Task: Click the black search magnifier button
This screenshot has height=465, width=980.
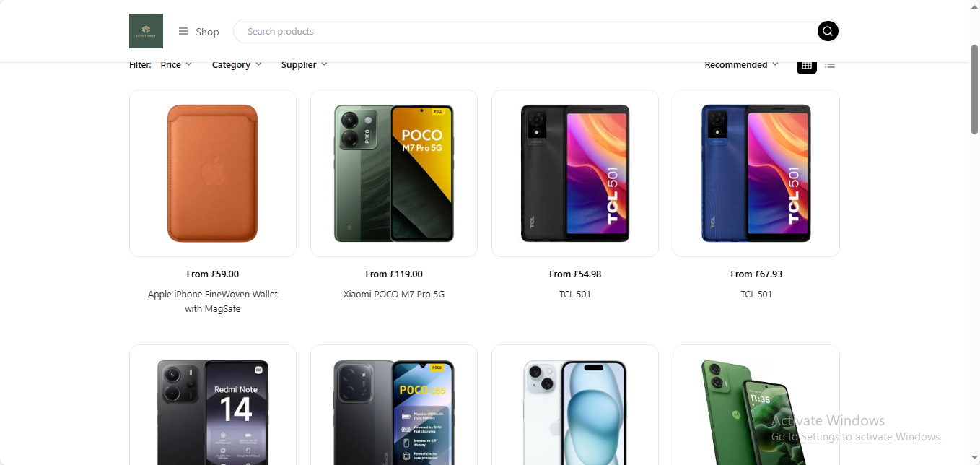Action: tap(828, 31)
